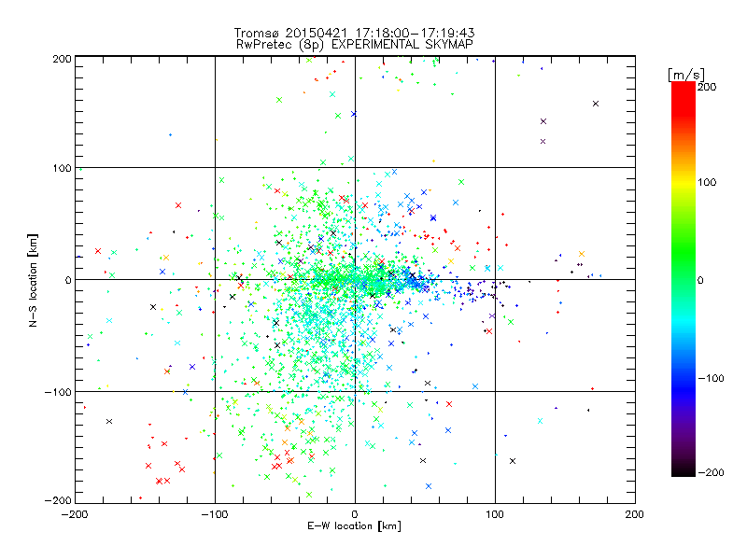Click the subtitle 'RwPretec (8p) EXPERIMENTAL SKYMAP'

(354, 44)
